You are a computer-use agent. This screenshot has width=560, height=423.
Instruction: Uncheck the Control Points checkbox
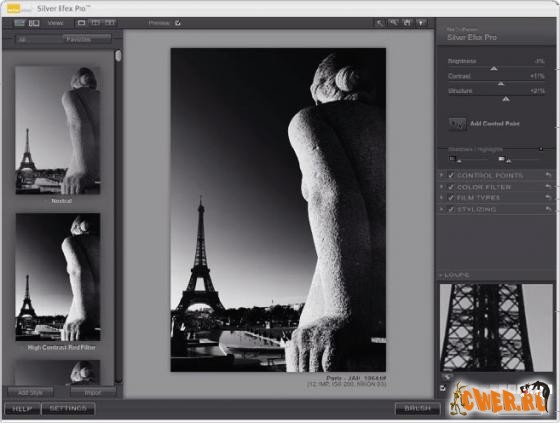click(x=451, y=175)
